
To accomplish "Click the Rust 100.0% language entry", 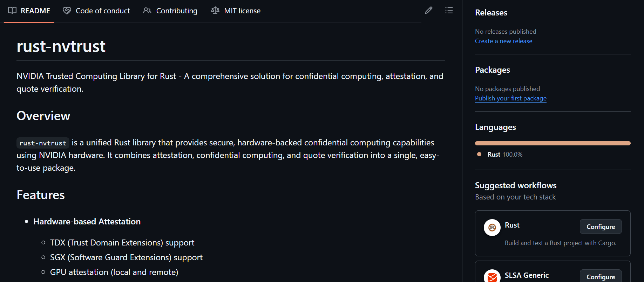I will (504, 154).
